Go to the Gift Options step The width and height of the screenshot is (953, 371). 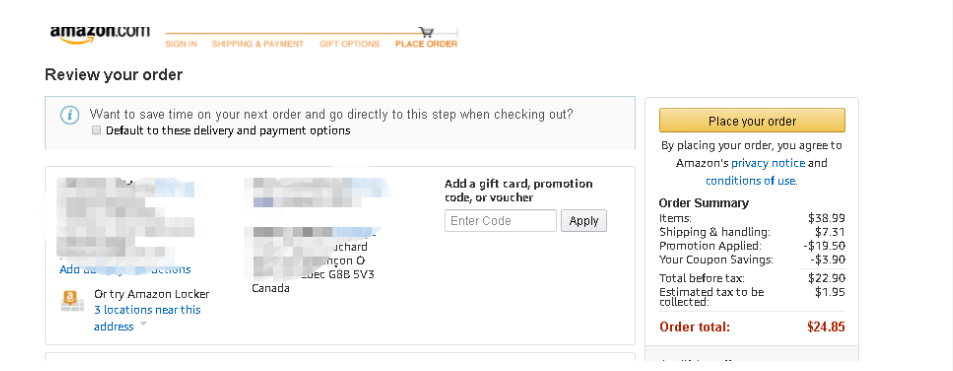349,44
